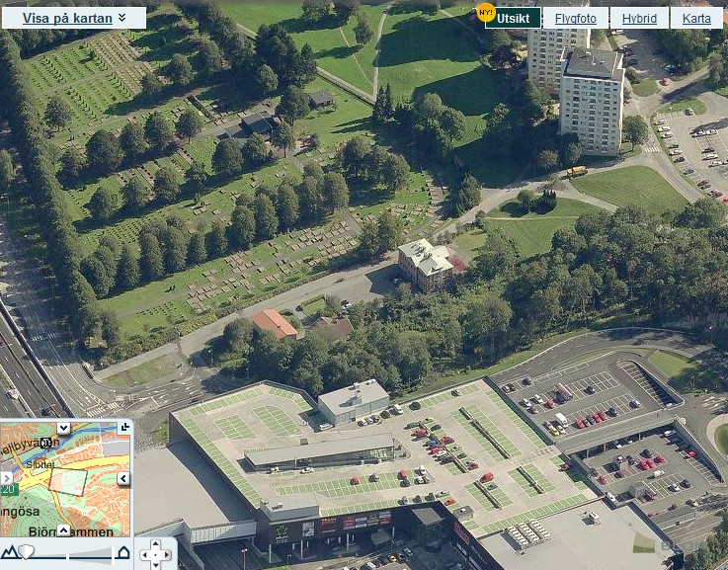Click the zoom slider handle
This screenshot has height=570, width=728.
pyautogui.click(x=26, y=552)
